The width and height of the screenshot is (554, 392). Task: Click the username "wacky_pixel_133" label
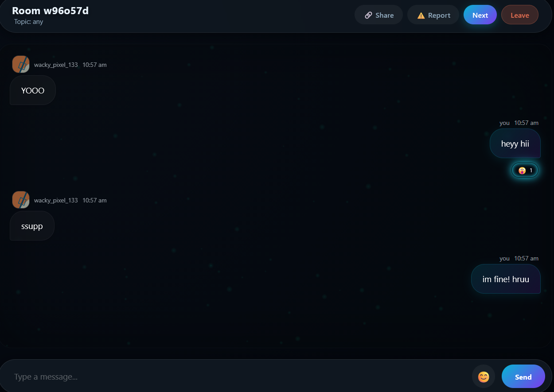(x=56, y=64)
